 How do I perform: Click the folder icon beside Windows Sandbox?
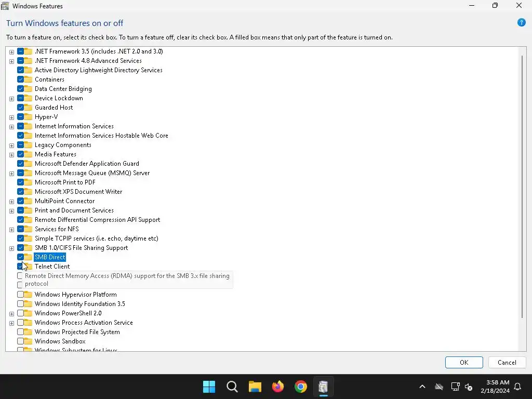(28, 341)
